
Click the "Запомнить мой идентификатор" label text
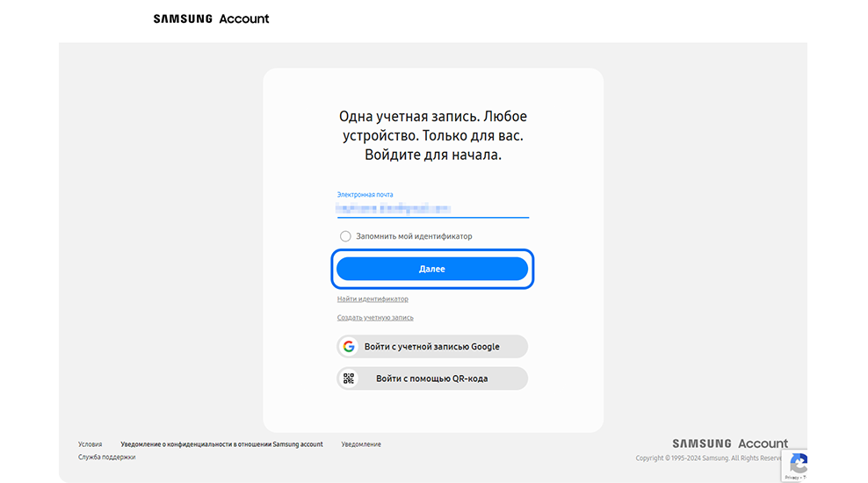[414, 236]
